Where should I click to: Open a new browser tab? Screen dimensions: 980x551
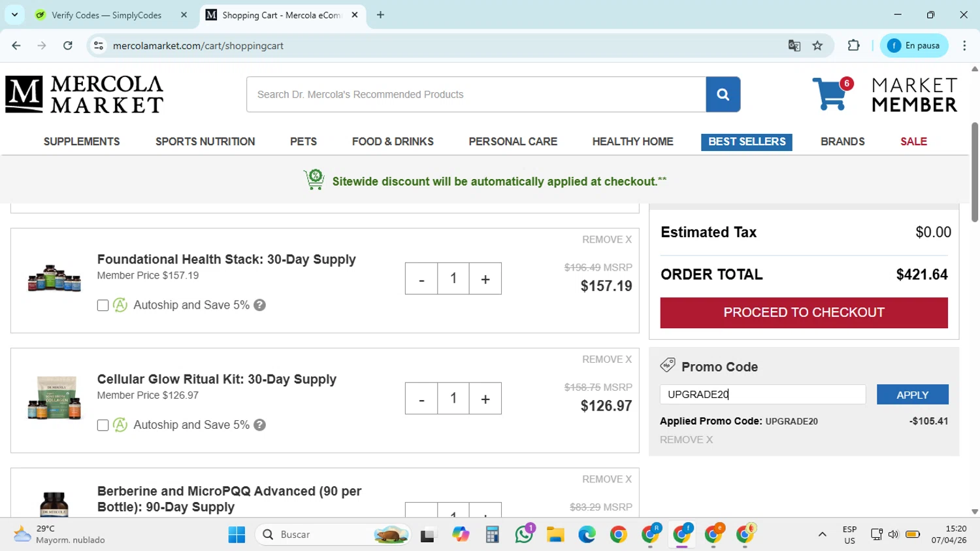[x=380, y=14]
